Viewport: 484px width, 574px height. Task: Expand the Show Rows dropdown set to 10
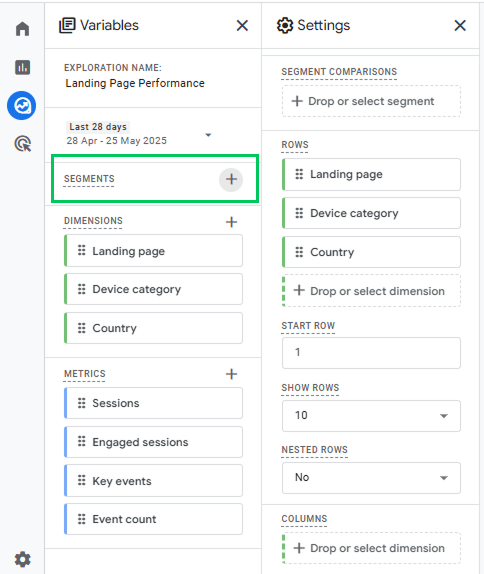click(371, 416)
